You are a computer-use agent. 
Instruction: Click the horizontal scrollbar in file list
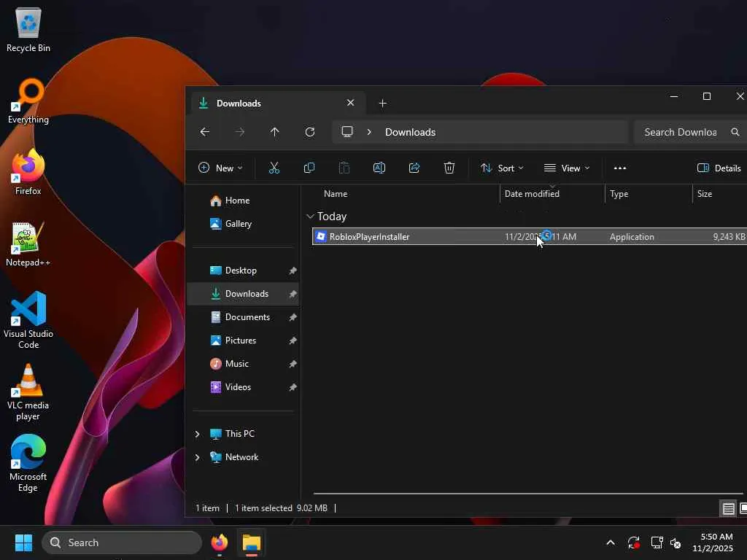[x=528, y=494]
